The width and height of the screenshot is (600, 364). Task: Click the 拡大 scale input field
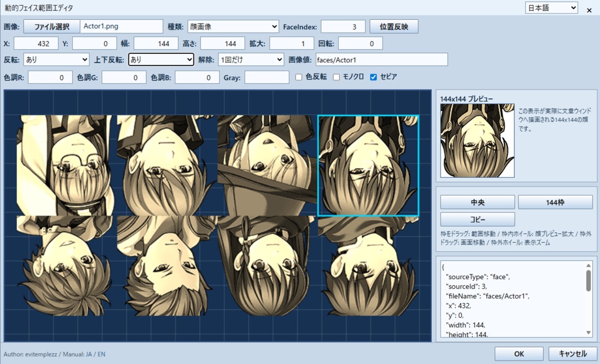292,43
